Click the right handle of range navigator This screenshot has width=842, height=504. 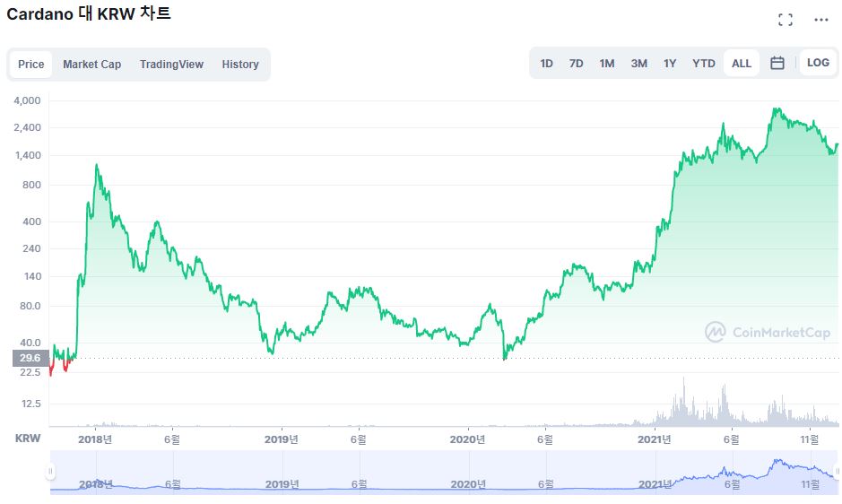pos(837,471)
